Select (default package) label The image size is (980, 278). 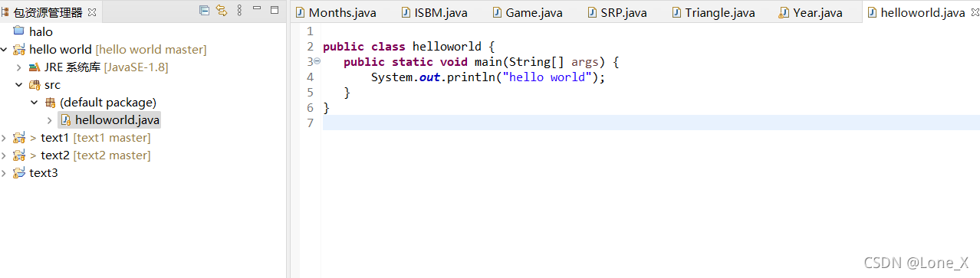108,103
